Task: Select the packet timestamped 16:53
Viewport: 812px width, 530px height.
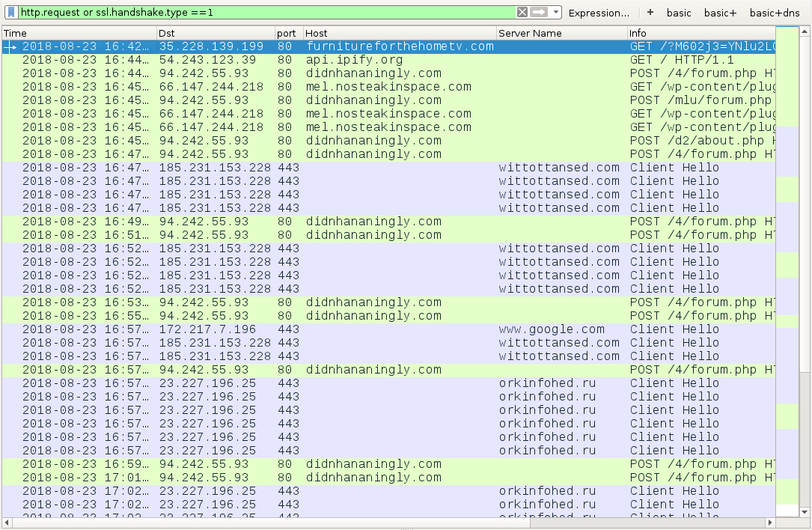Action: (x=388, y=302)
